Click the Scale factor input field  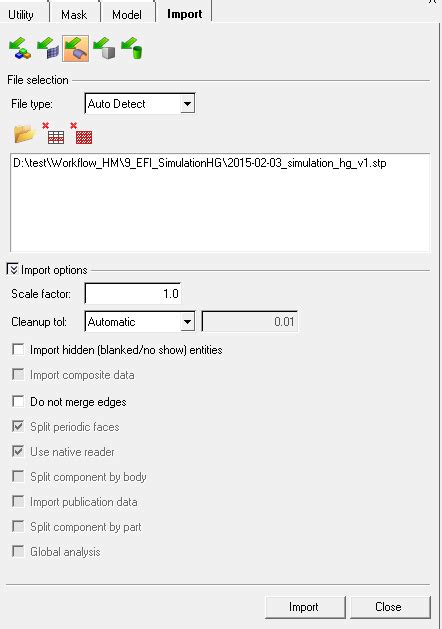coord(133,293)
